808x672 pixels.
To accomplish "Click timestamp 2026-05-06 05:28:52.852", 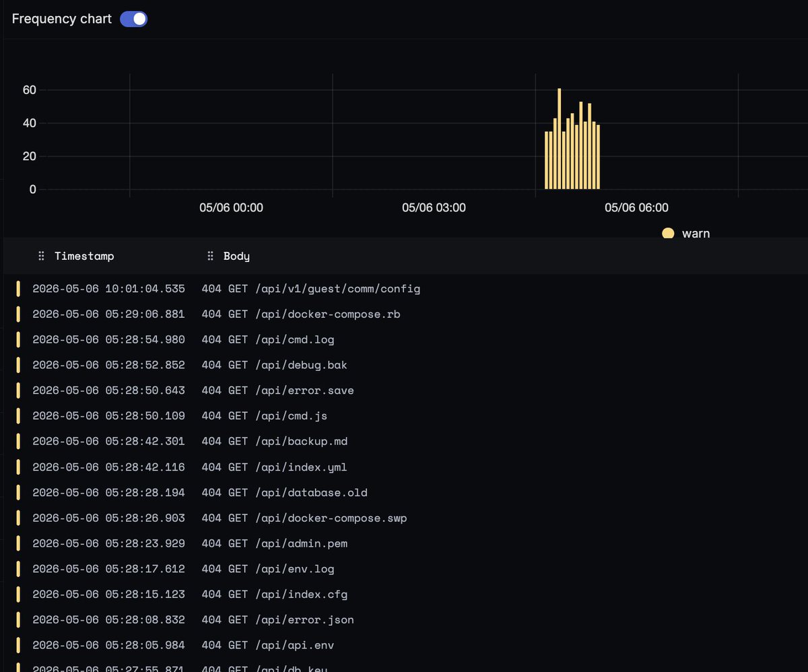I will click(108, 366).
